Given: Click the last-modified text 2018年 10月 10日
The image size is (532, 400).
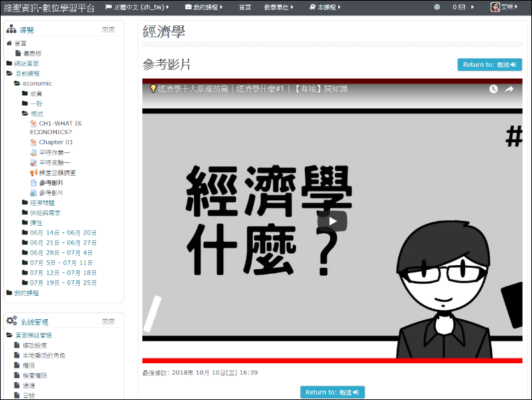Looking at the screenshot, I should (x=201, y=373).
